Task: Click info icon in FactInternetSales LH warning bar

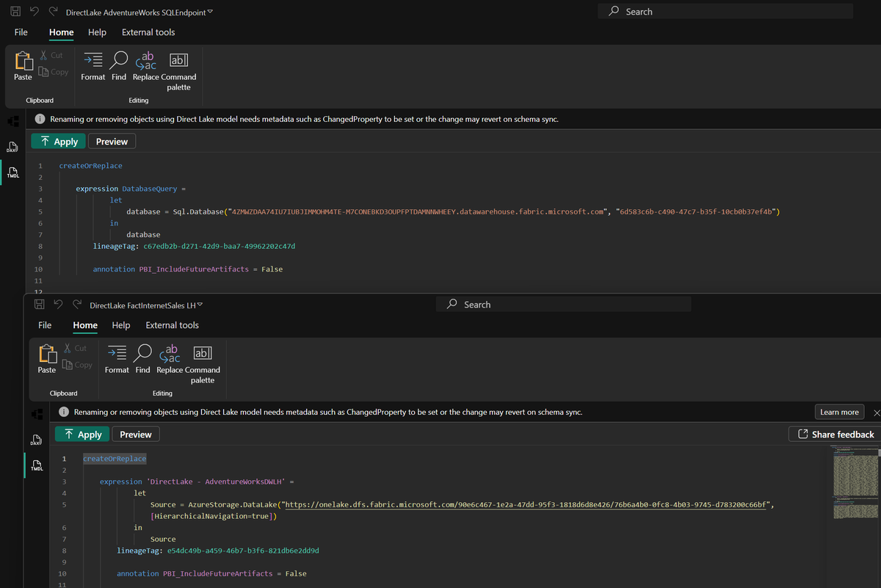Action: (64, 412)
